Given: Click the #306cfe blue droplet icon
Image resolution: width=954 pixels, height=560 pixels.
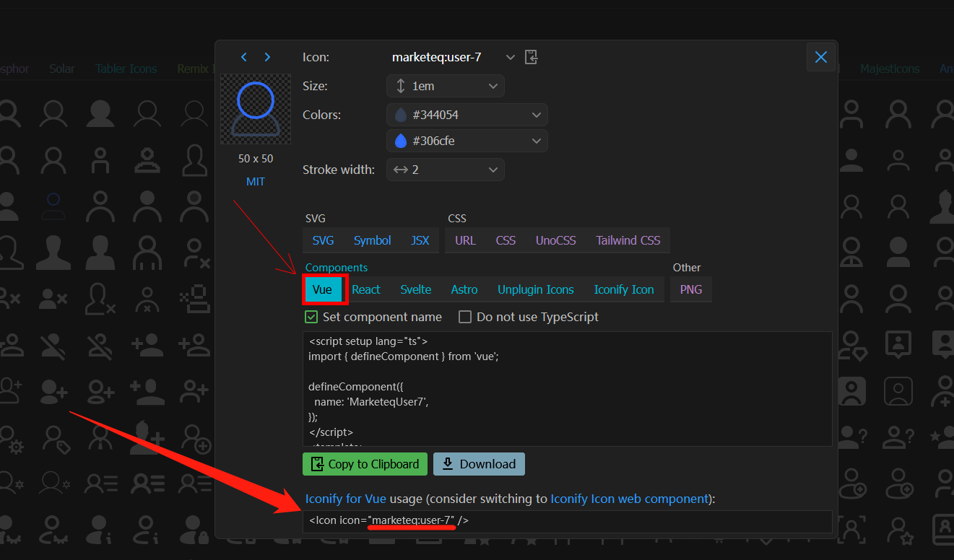Looking at the screenshot, I should 400,141.
